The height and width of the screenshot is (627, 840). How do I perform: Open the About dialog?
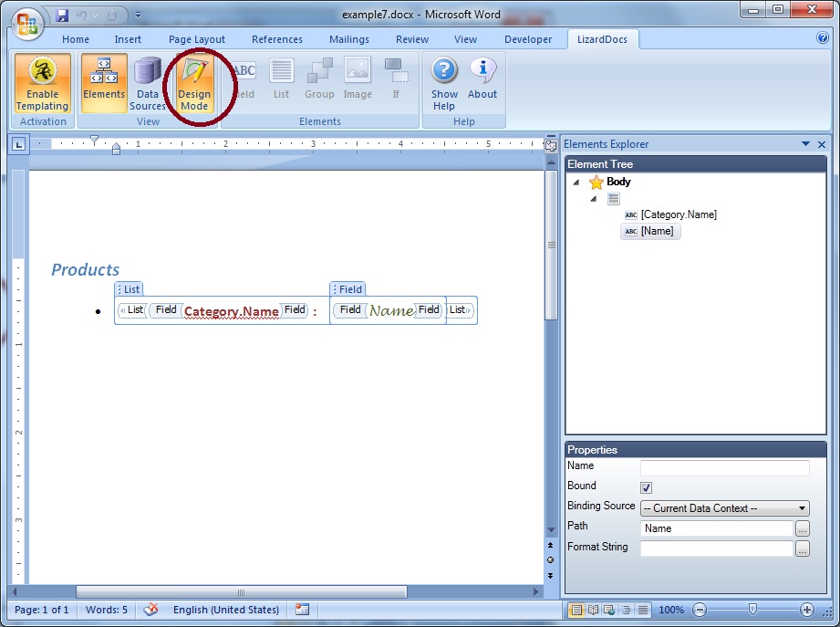pos(482,78)
